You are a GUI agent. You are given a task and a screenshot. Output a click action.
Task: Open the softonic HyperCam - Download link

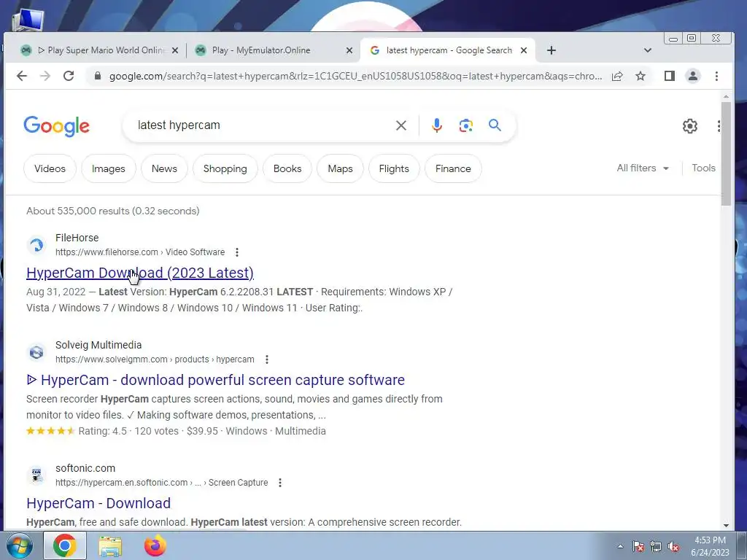click(98, 503)
